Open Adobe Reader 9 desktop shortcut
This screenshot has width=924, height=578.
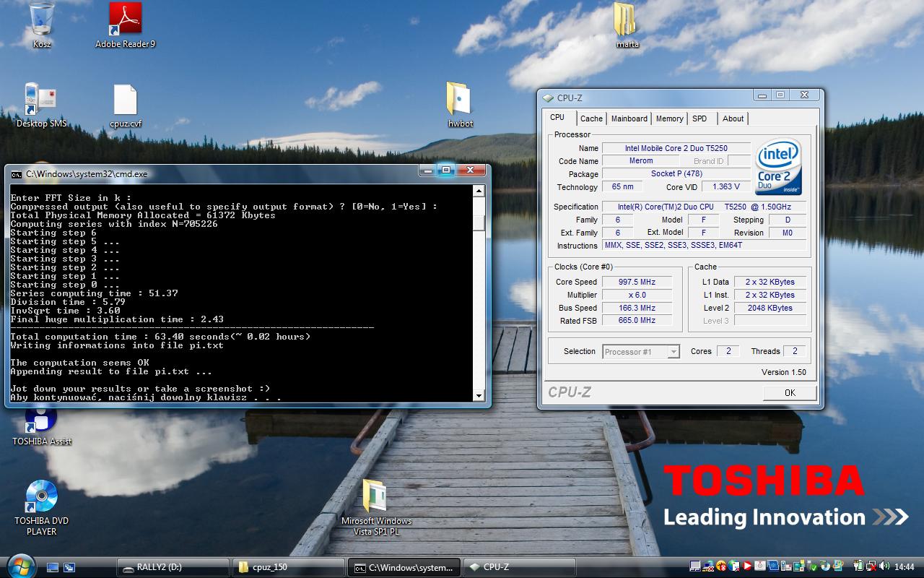coord(125,25)
